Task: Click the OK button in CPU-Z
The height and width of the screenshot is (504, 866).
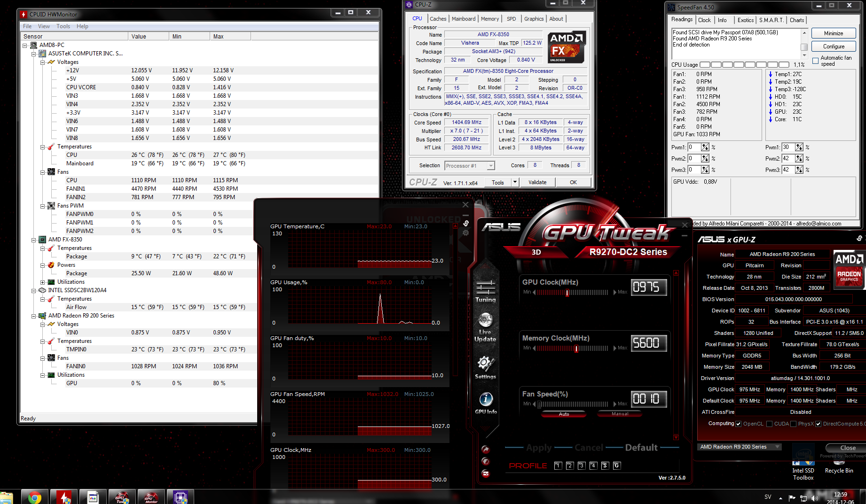Action: (573, 182)
